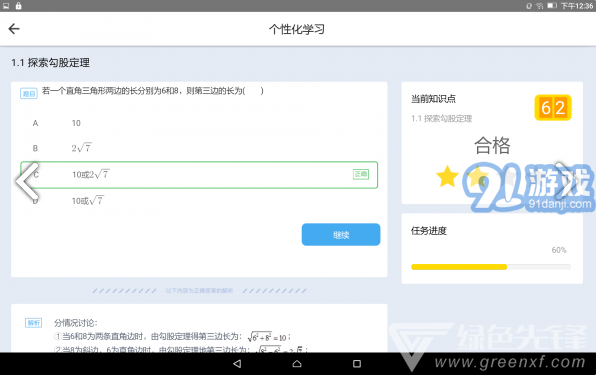596x376 pixels.
Task: Click the first yellow star
Action: coord(447,176)
